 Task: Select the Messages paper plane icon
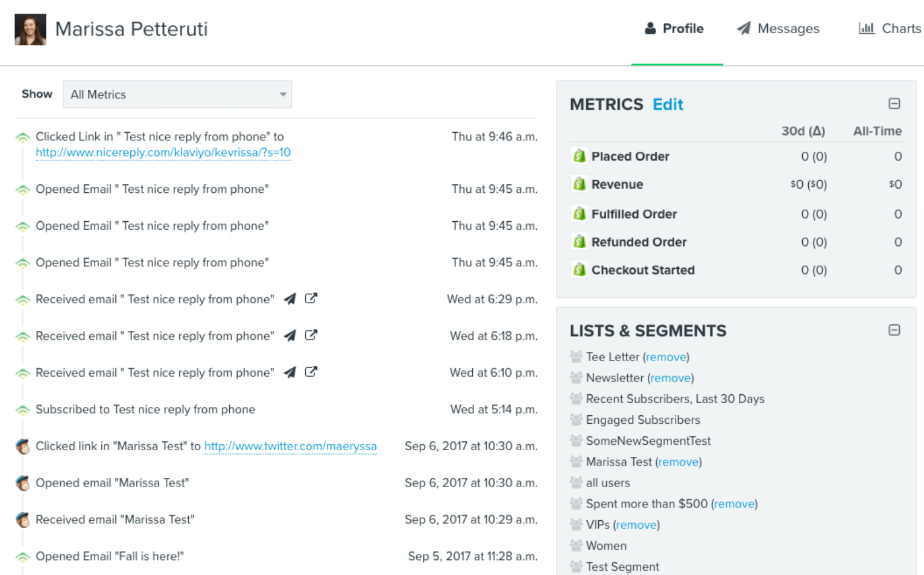(743, 28)
